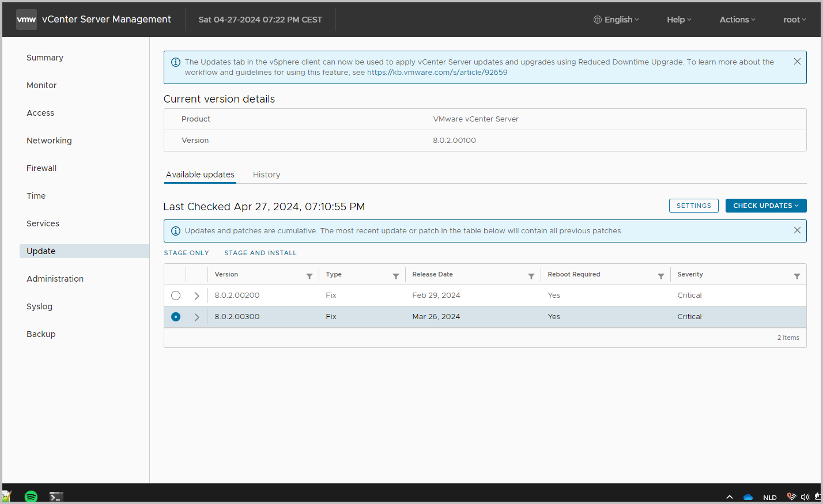The height and width of the screenshot is (504, 823).
Task: Open the Help dropdown menu
Action: (679, 20)
